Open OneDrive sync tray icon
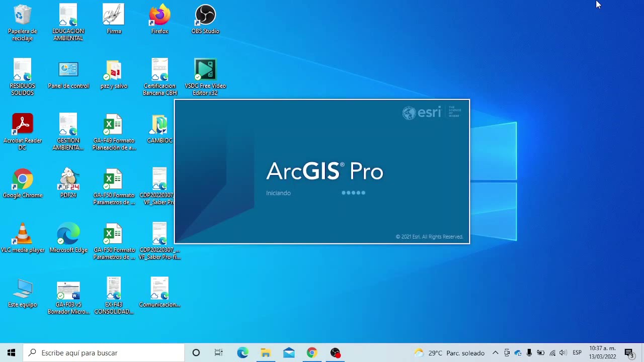 point(518,353)
